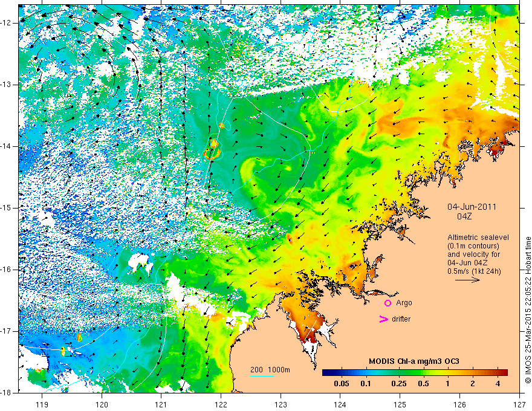Click the large orange-ringed reef near 122E, 14S

click(213, 149)
